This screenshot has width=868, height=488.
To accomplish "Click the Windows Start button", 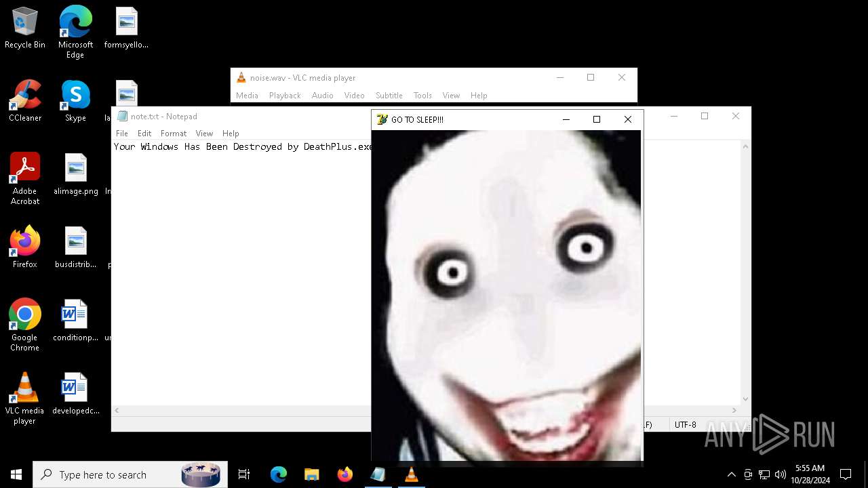I will click(x=16, y=474).
